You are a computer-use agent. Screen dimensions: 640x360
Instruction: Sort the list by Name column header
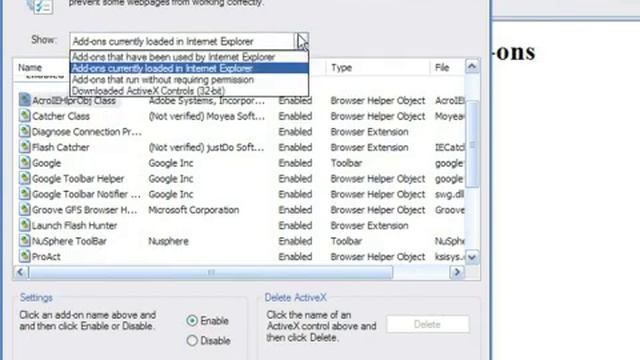pos(30,67)
